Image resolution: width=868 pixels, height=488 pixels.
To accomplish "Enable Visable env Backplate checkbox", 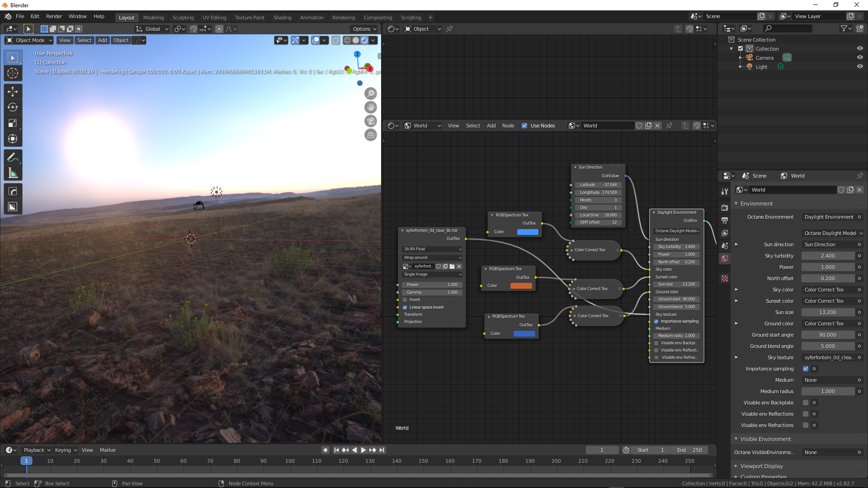I will [x=806, y=403].
